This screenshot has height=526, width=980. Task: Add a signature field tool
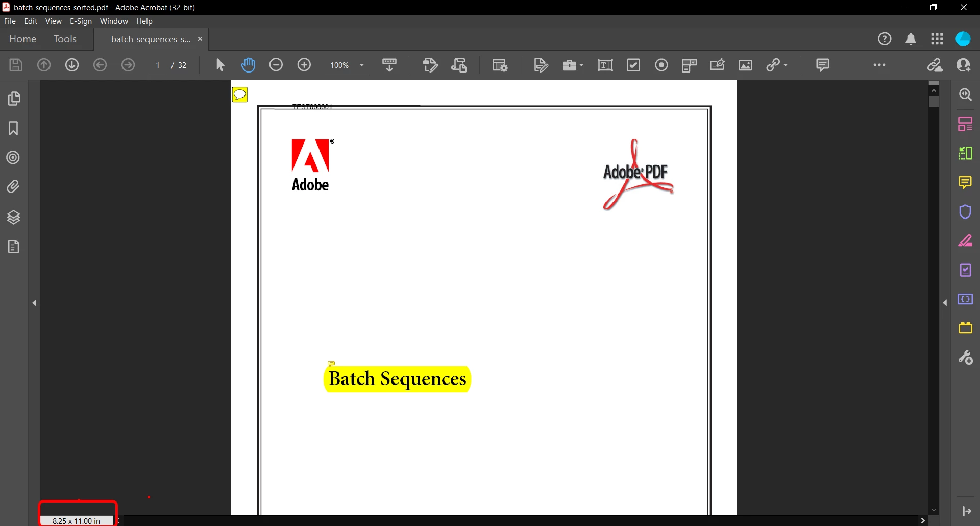point(718,65)
